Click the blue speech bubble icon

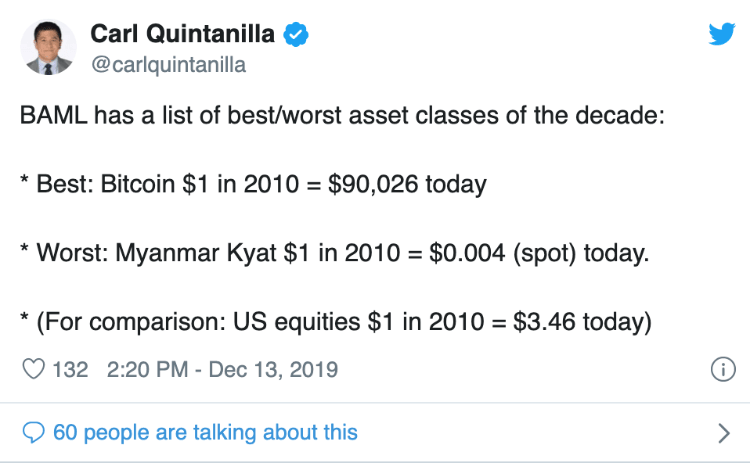click(34, 432)
